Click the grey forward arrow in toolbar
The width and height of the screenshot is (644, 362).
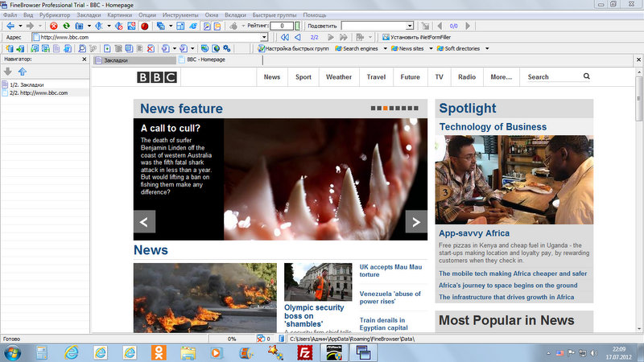(x=30, y=26)
